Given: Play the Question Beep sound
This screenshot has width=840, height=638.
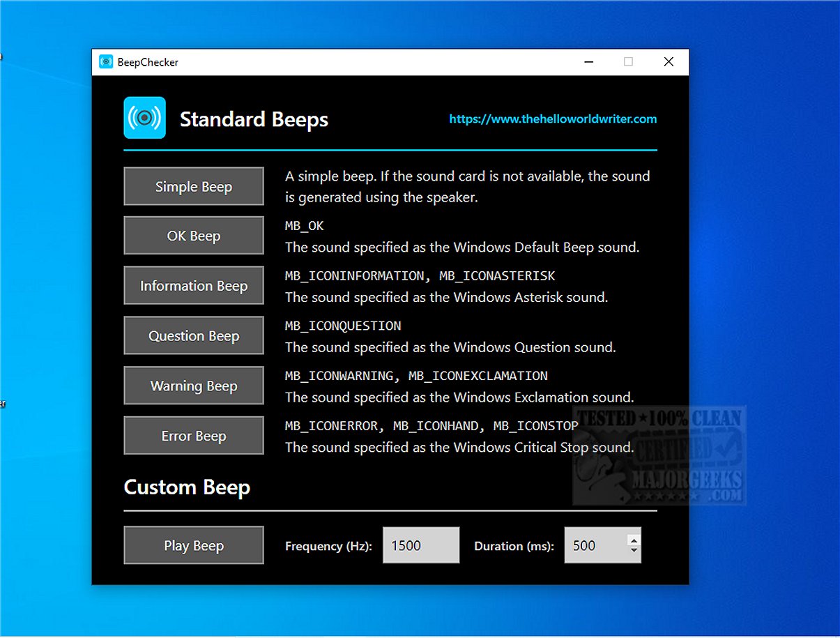Looking at the screenshot, I should 193,335.
